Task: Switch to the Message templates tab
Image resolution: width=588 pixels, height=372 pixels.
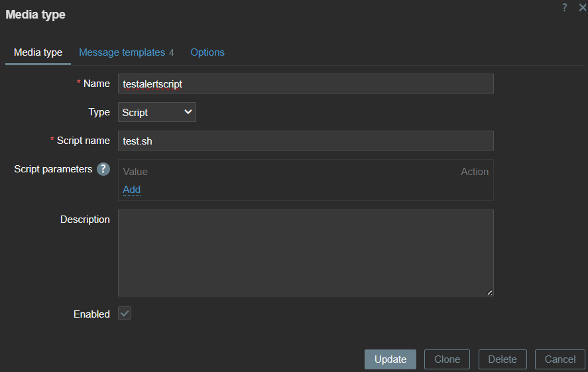Action: (x=122, y=52)
